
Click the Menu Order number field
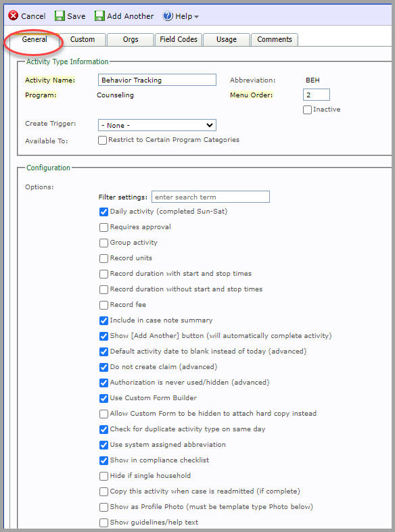click(317, 95)
